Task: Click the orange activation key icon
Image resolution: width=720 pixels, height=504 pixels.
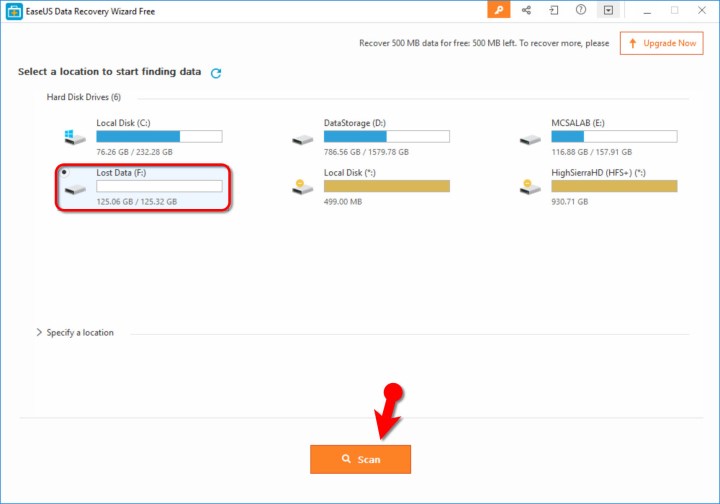Action: pos(499,10)
